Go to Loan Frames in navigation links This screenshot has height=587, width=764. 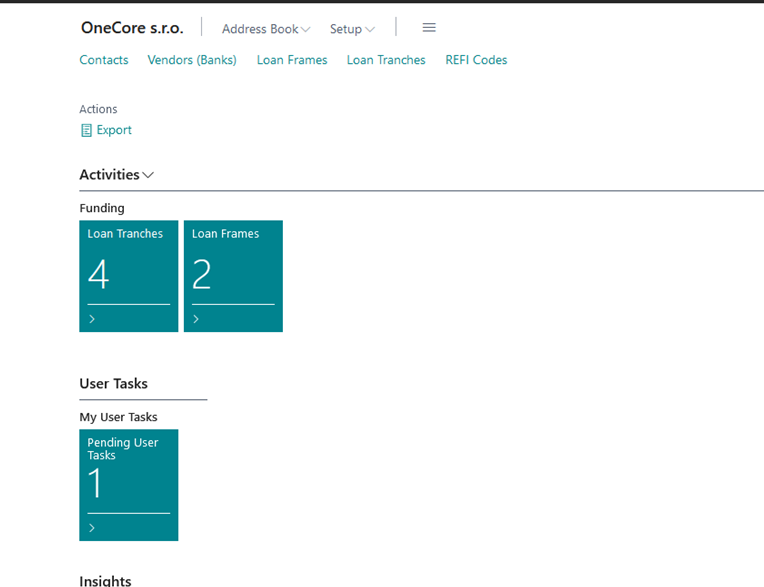292,60
